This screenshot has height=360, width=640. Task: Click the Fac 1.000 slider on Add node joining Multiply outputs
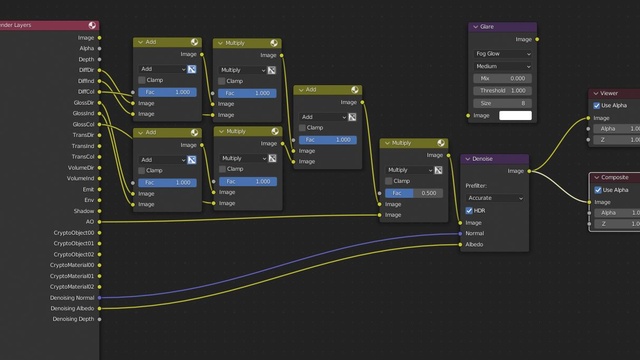328,140
